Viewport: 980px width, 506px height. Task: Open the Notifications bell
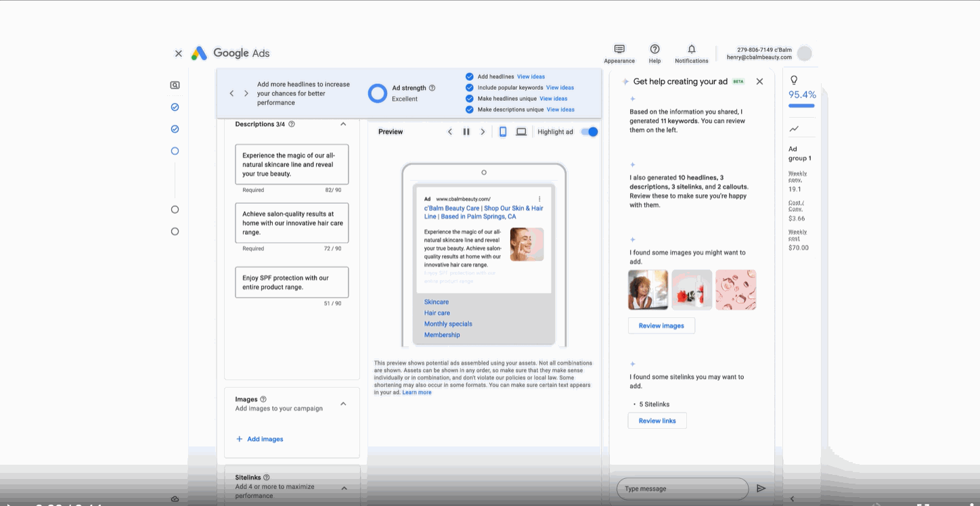(692, 49)
